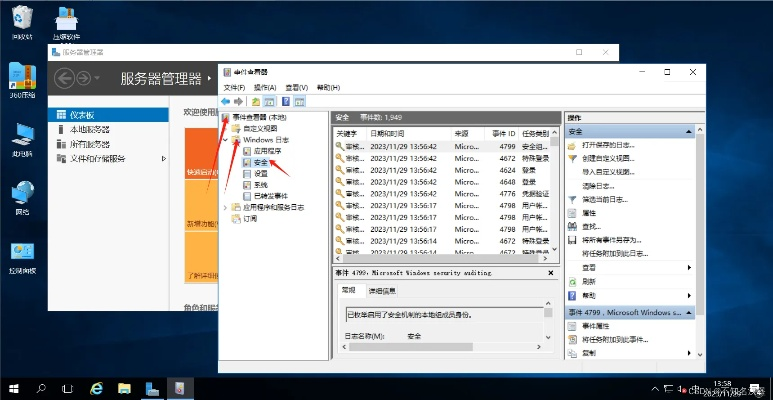Click the green refresh icon for 刷新

coord(572,282)
